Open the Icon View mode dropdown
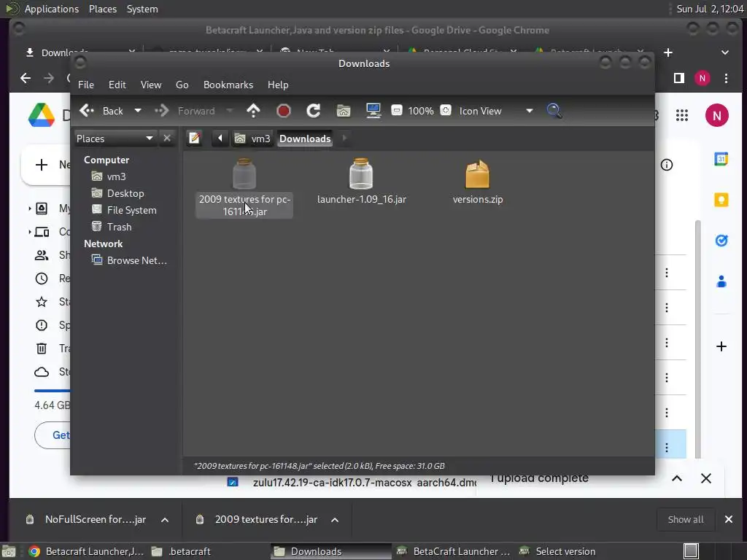747x560 pixels. 495,111
